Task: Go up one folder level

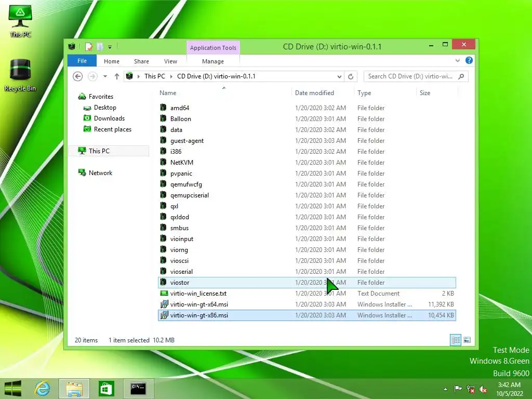Action: coord(117,76)
